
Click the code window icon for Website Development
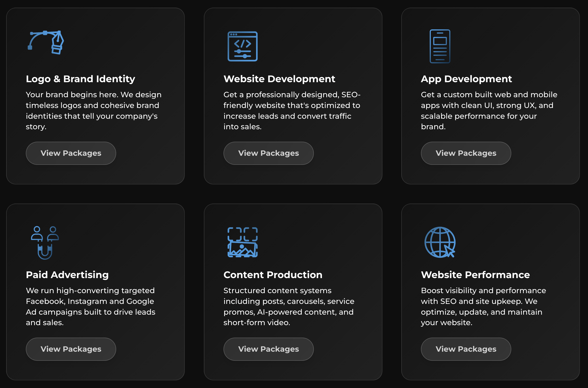[242, 46]
